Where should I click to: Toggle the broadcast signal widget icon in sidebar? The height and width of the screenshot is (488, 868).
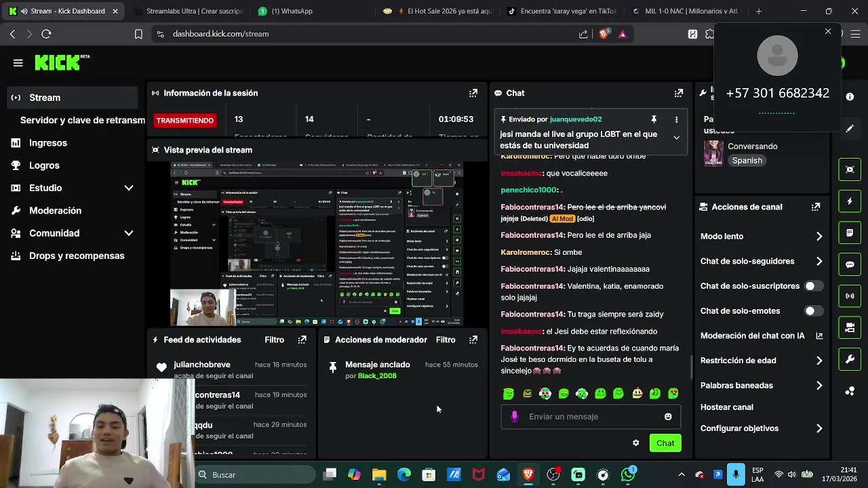pos(850,296)
